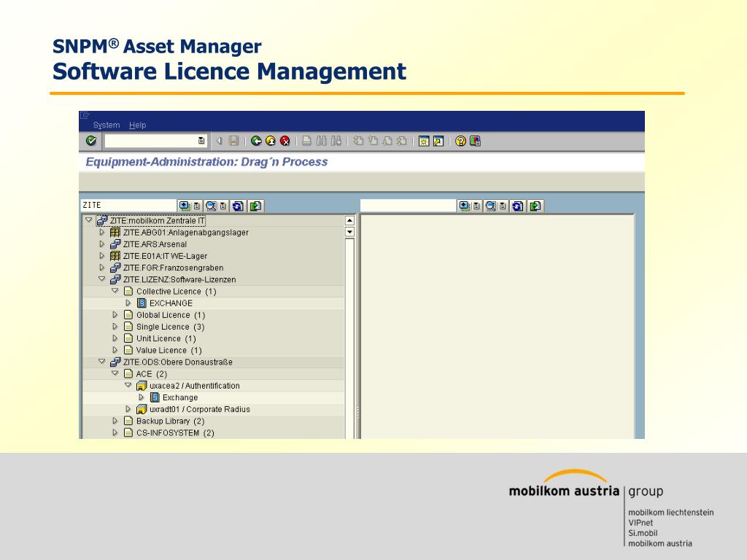747x560 pixels.
Task: Click the right pane green transfer icon
Action: point(535,206)
